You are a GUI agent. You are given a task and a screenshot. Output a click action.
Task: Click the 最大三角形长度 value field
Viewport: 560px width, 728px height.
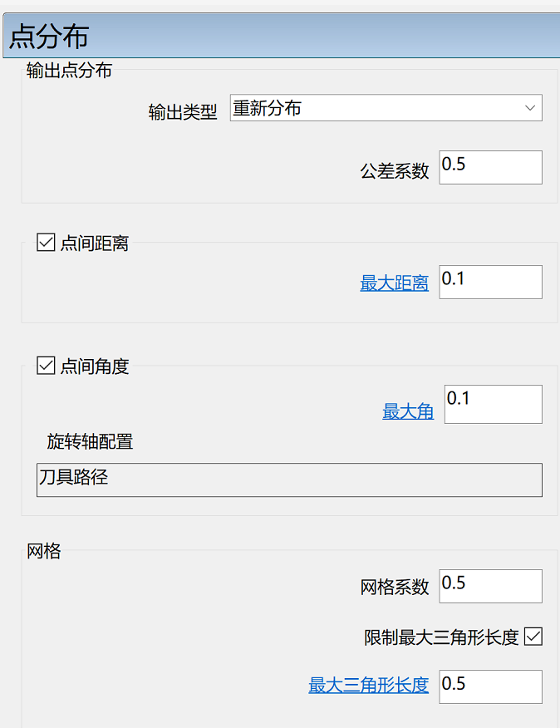pyautogui.click(x=491, y=686)
